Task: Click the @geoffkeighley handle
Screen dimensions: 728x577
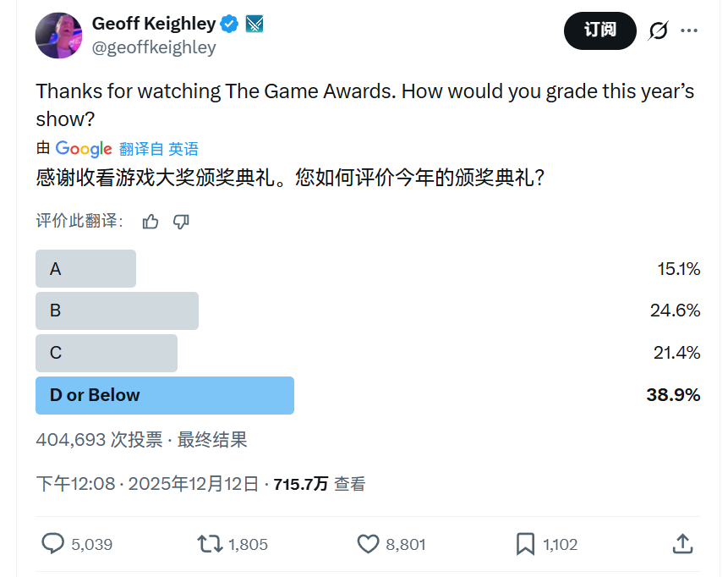Action: (154, 47)
